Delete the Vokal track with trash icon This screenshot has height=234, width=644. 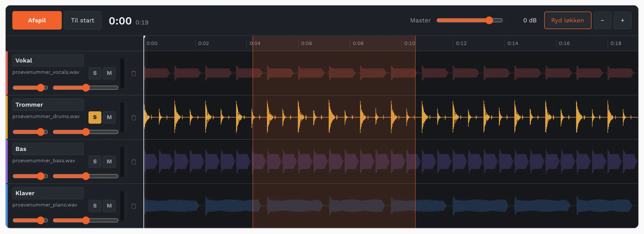(x=134, y=73)
